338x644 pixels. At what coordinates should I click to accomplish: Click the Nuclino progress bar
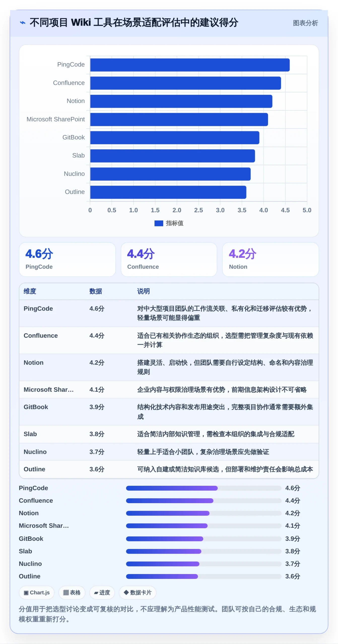click(x=204, y=564)
